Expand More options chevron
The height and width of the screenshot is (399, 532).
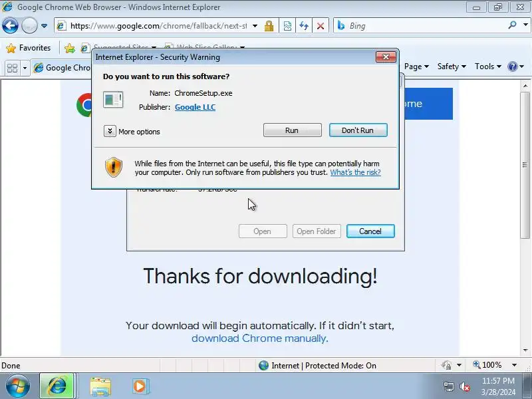coord(110,131)
